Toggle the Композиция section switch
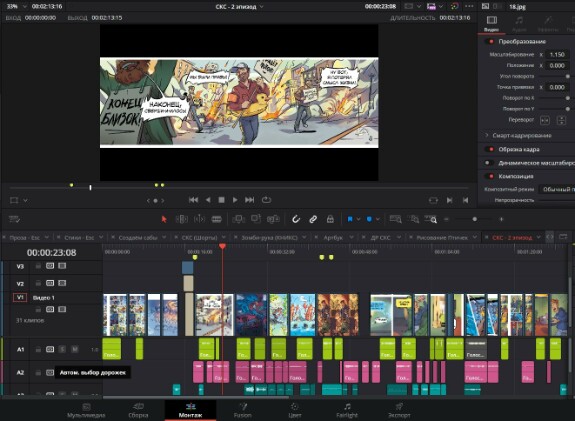 [x=490, y=176]
